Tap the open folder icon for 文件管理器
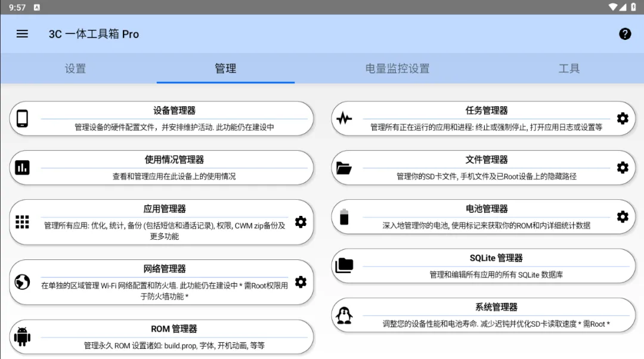 [x=344, y=168]
